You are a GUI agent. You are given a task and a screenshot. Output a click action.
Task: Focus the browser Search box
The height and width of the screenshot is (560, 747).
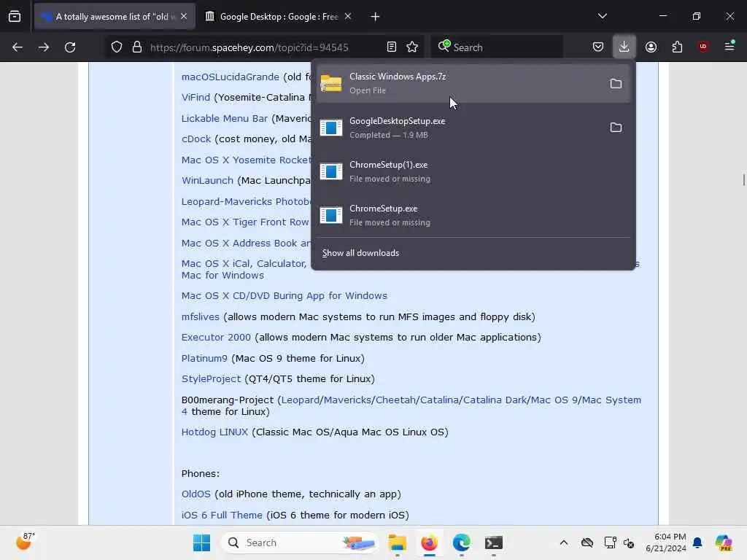(x=497, y=47)
